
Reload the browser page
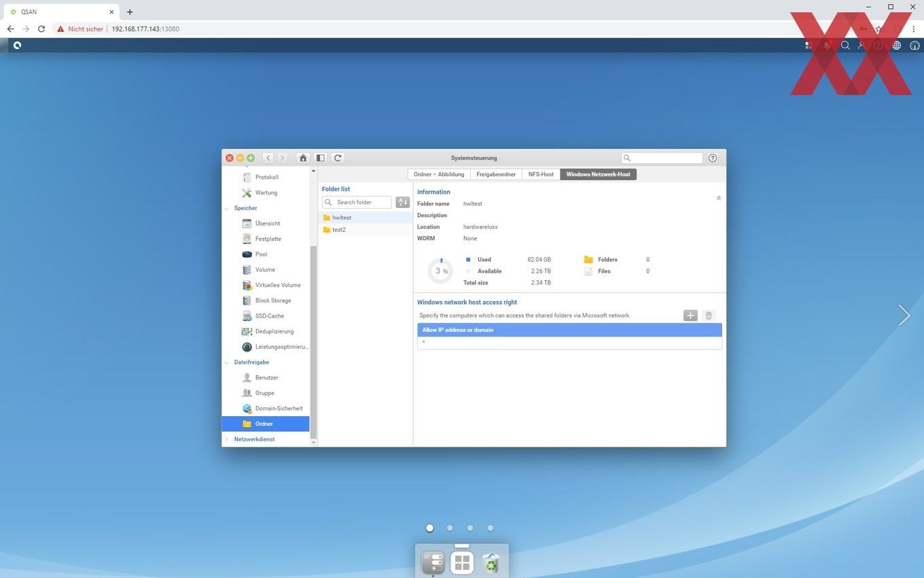click(x=41, y=29)
